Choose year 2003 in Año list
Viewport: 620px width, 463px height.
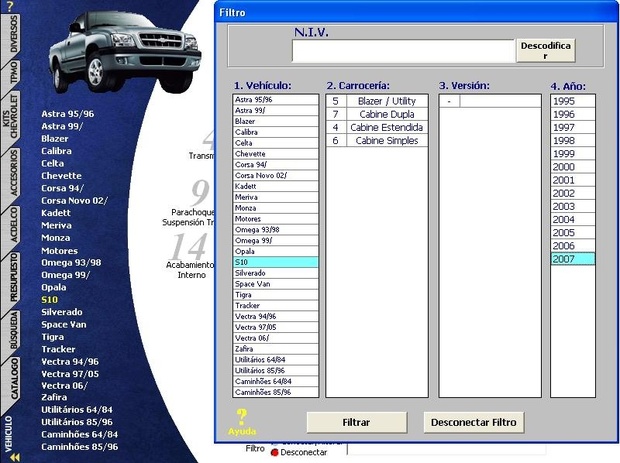573,206
